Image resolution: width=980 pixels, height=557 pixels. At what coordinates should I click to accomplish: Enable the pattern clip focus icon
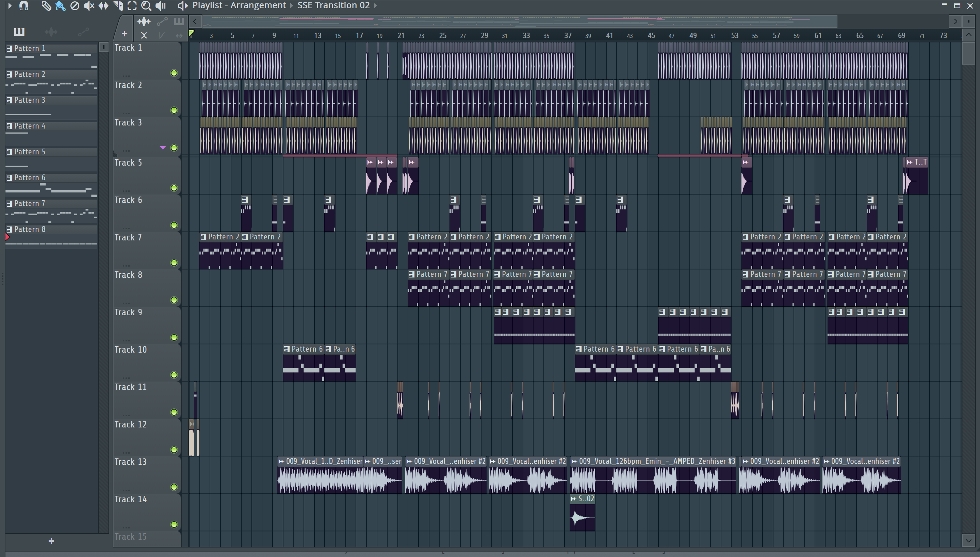coord(179,21)
